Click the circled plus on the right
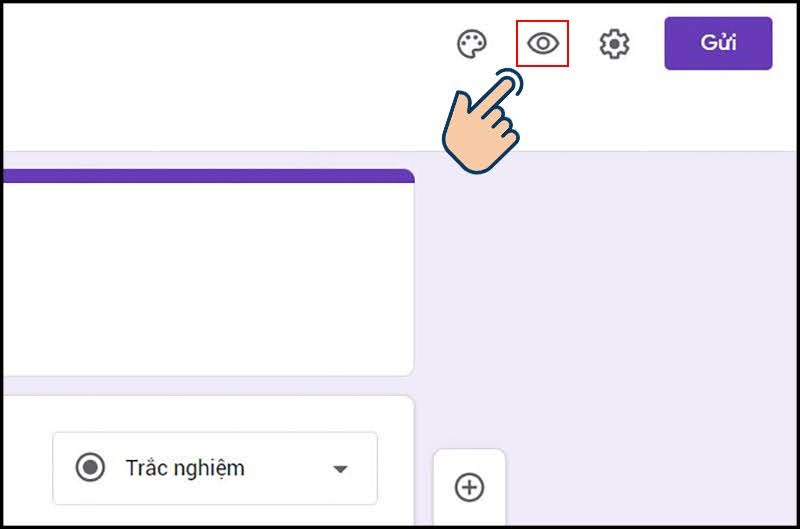The width and height of the screenshot is (800, 529). tap(469, 487)
